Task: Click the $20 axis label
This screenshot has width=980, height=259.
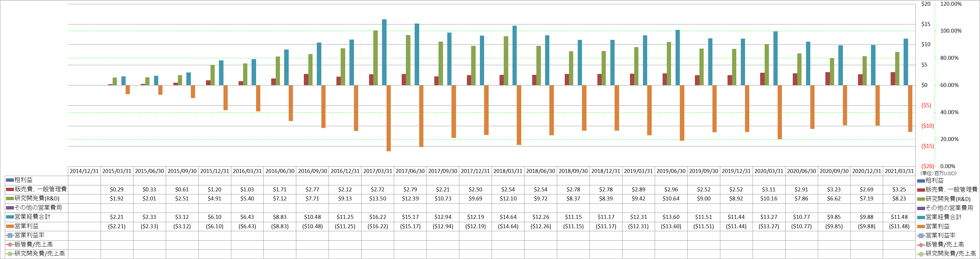Action: pos(926,4)
